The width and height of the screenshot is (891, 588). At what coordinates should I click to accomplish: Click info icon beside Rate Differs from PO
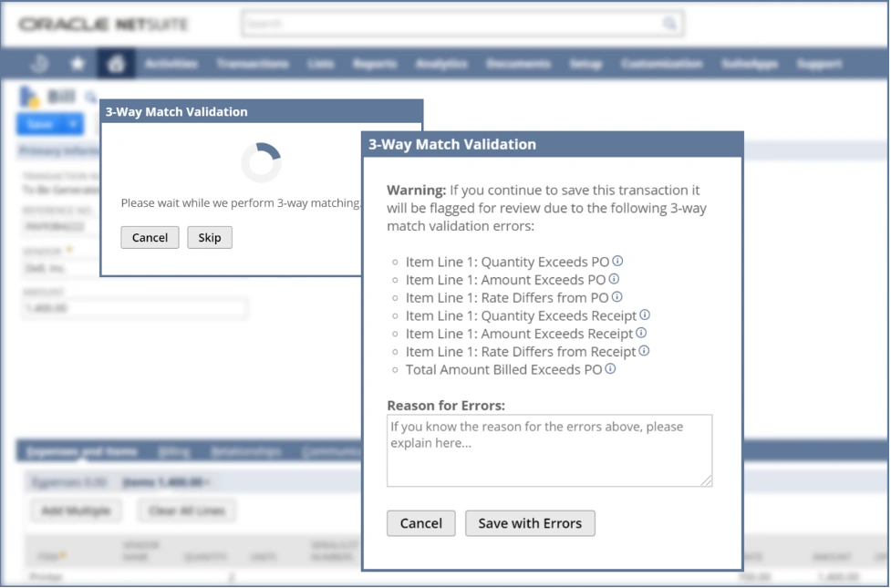click(616, 297)
